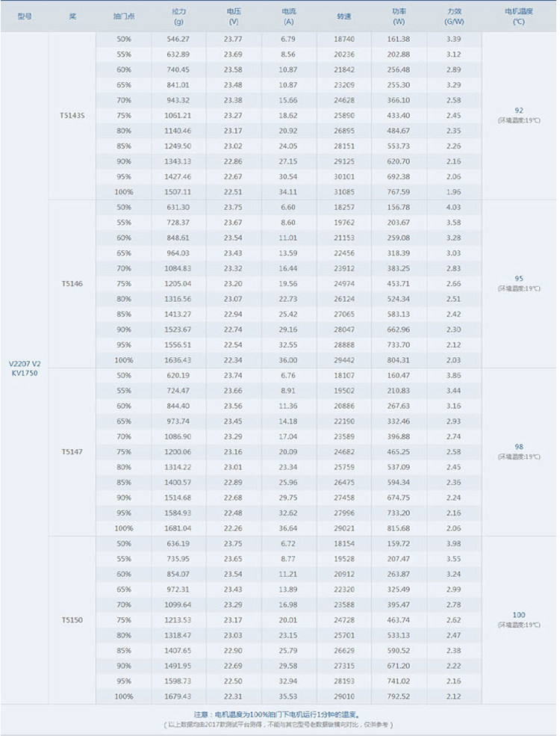Select the T5146 propeller label
The width and height of the screenshot is (560, 736).
72,283
